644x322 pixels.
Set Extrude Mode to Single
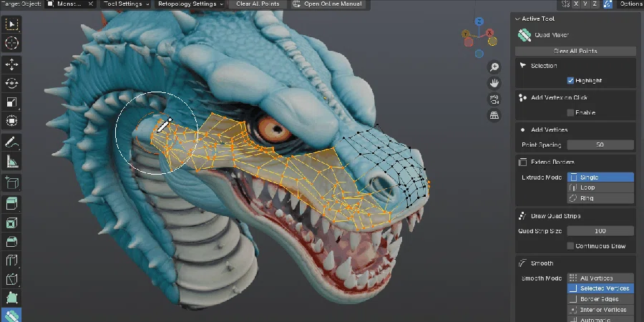point(600,177)
